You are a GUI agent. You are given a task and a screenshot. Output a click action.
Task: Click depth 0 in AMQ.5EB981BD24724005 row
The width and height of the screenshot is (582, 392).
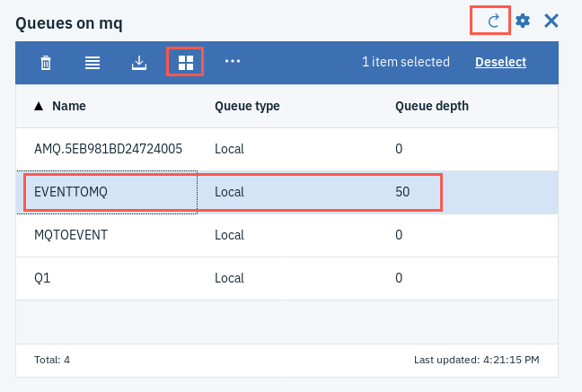point(399,149)
